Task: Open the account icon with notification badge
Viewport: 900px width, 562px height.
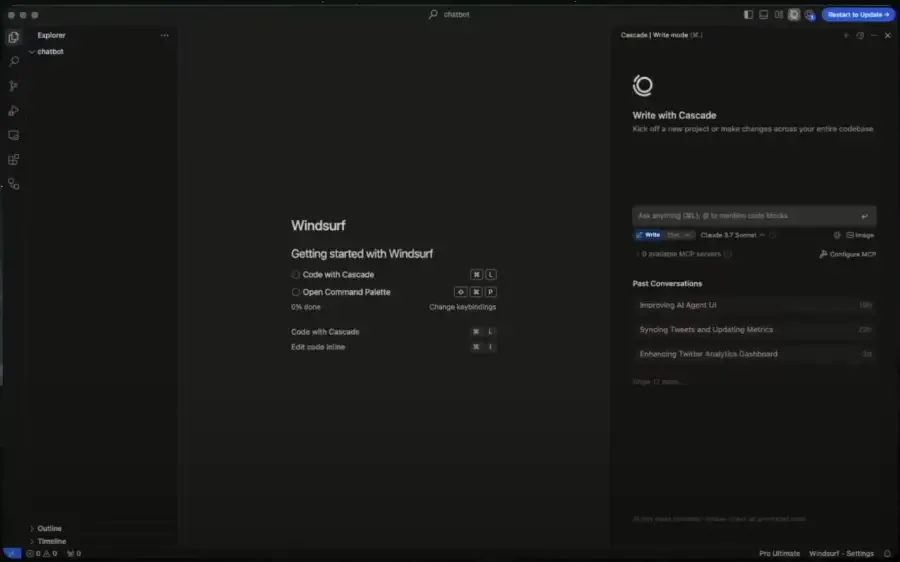Action: click(810, 15)
